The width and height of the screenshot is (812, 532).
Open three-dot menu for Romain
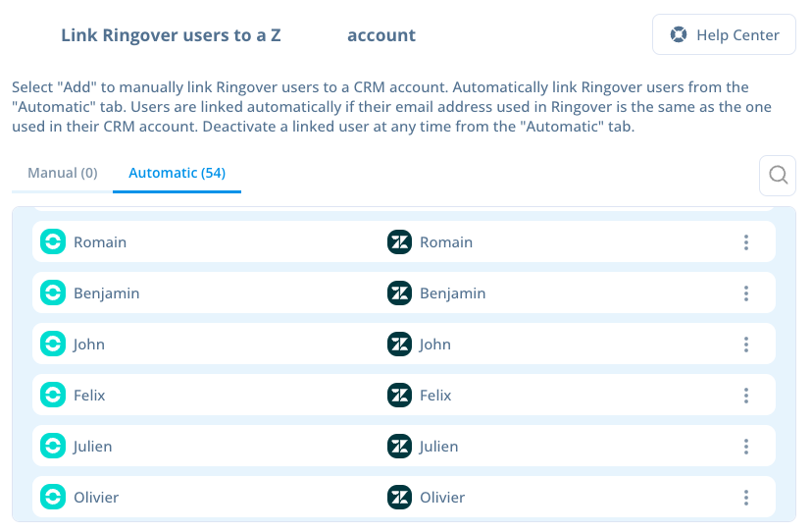[x=746, y=242]
